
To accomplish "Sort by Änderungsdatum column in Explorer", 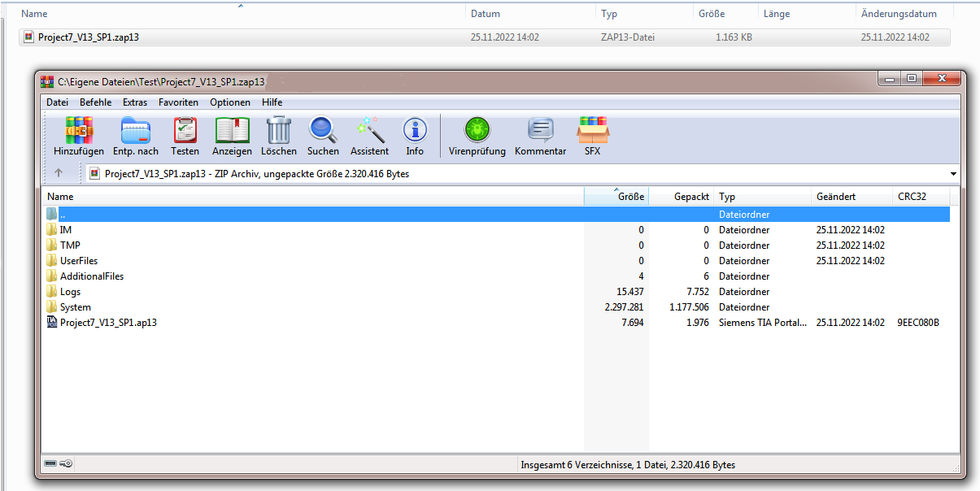I will pyautogui.click(x=904, y=14).
